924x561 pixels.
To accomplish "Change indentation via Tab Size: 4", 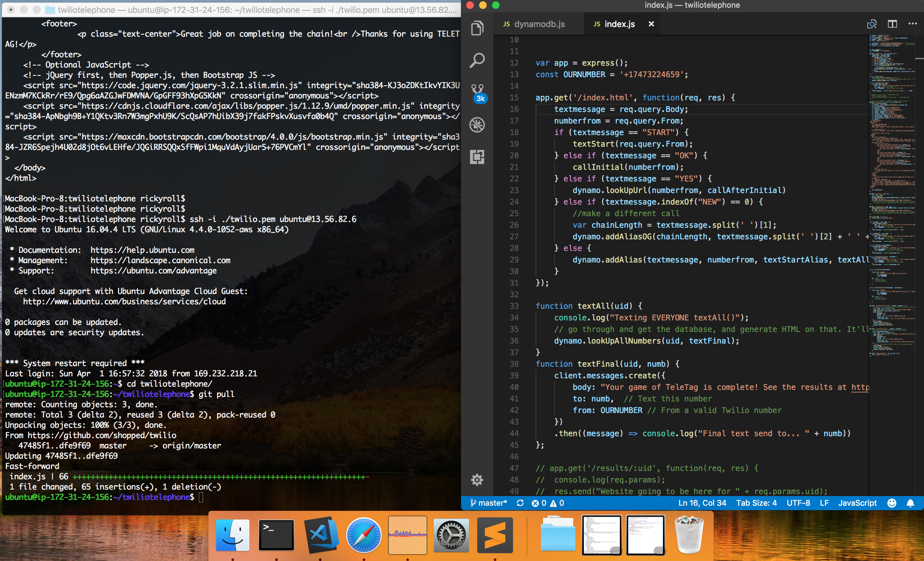I will [x=756, y=503].
